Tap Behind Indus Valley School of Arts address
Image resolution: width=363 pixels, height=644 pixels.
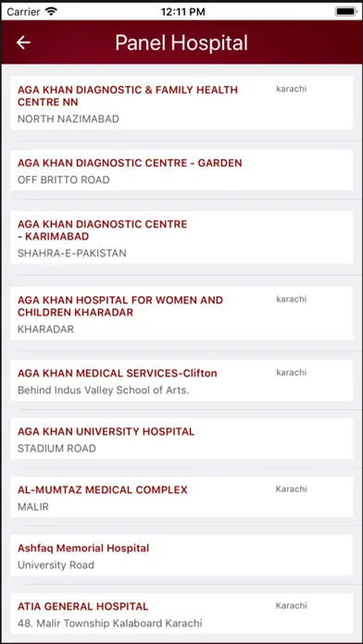click(103, 390)
